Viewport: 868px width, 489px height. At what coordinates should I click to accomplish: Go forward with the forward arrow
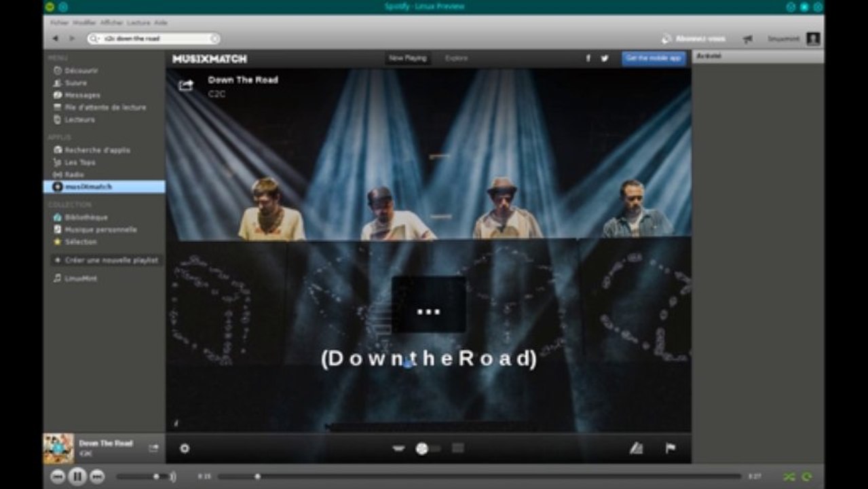coord(72,39)
